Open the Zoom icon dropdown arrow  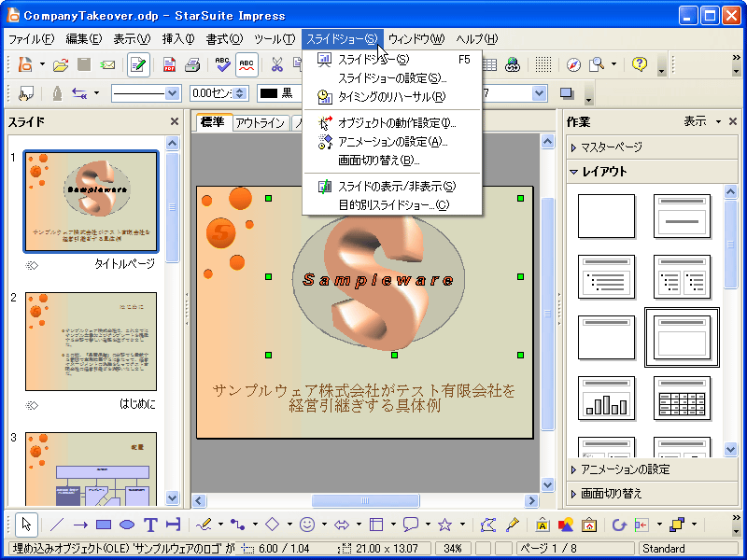pyautogui.click(x=613, y=64)
